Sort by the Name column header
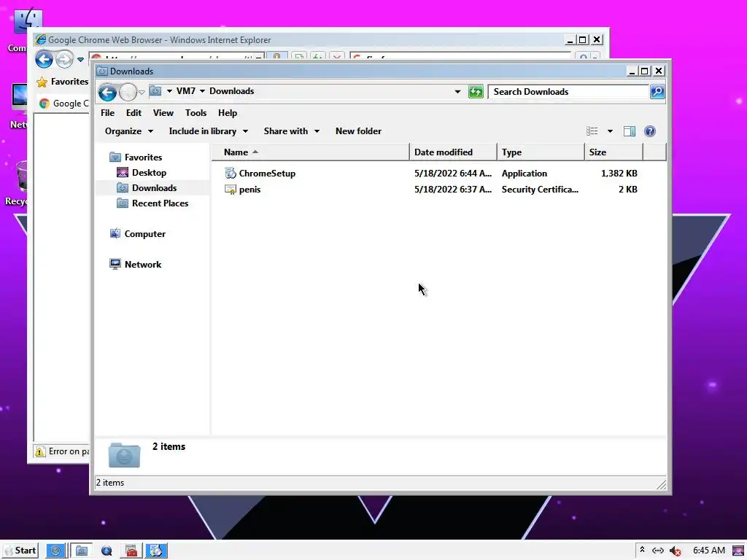Image resolution: width=747 pixels, height=560 pixels. click(x=310, y=152)
